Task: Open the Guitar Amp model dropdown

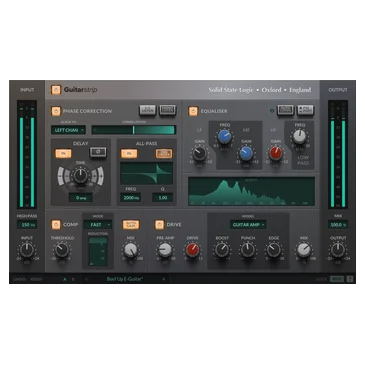Action: (248, 225)
